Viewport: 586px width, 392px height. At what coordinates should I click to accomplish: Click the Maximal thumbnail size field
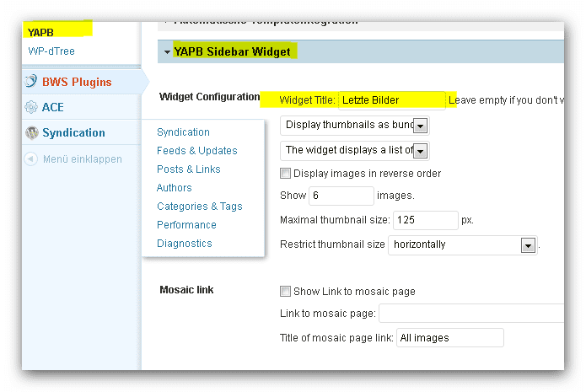pos(425,220)
